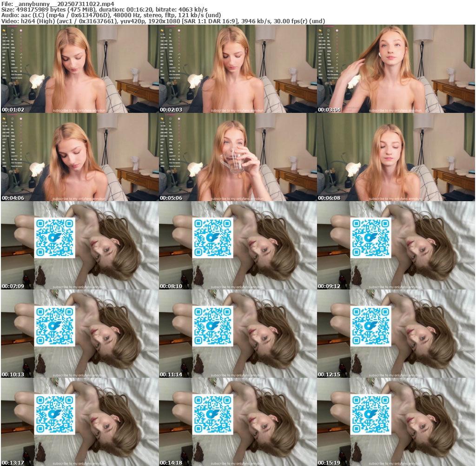The image size is (476, 466).
Task: Click the frame stamped 00:14:18
Action: coord(238,422)
